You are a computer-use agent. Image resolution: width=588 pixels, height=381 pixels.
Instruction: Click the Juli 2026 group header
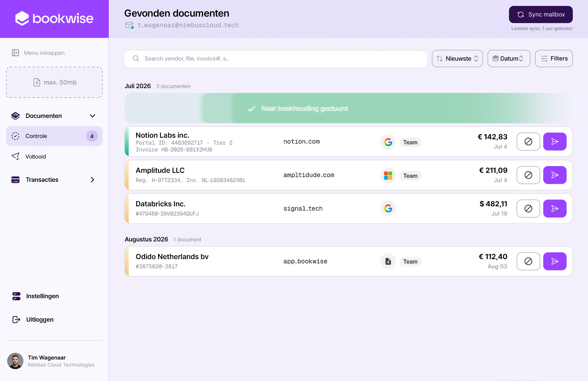(x=138, y=86)
